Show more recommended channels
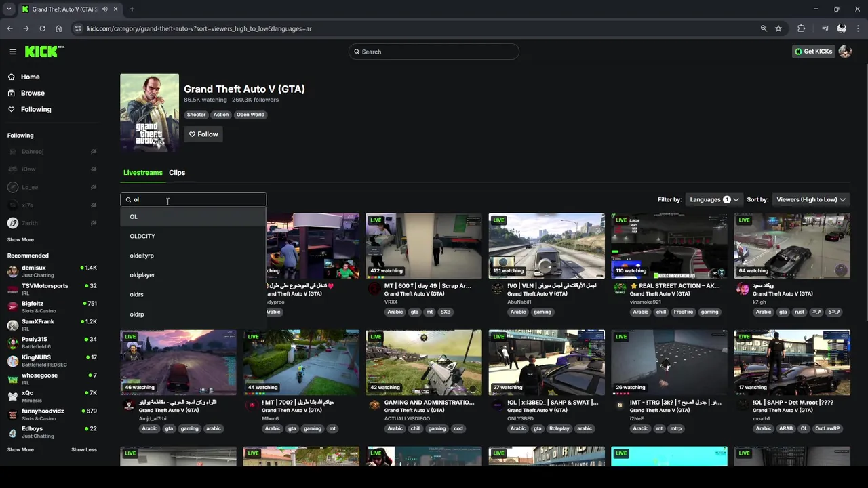 pos(20,449)
